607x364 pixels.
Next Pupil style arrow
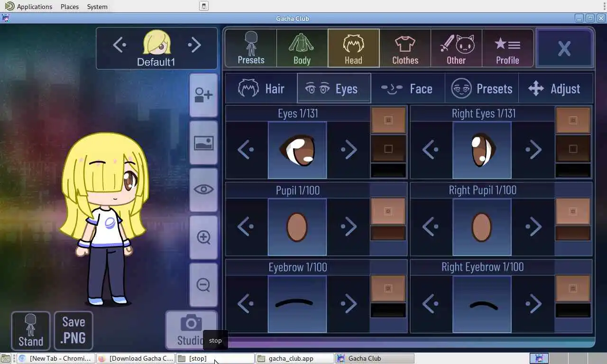pos(348,227)
